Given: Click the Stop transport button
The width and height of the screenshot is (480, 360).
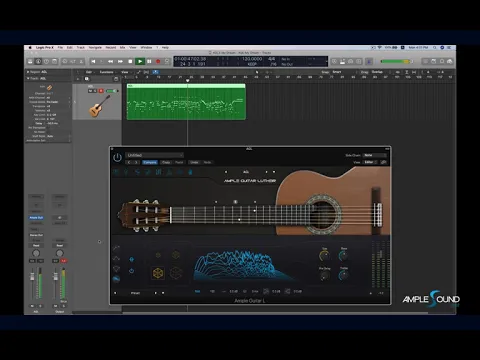Looking at the screenshot, I should click(130, 61).
